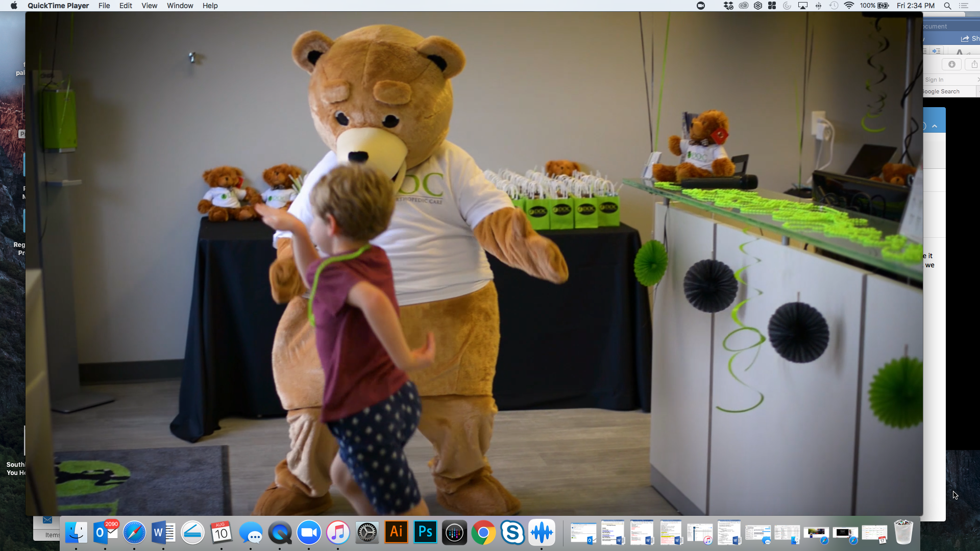Open Spotlight search magnifier

click(947, 6)
